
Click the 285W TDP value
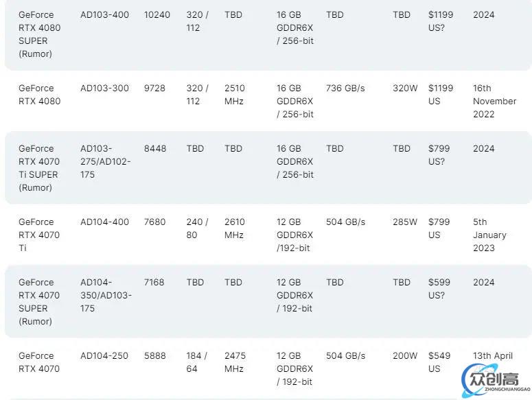405,222
